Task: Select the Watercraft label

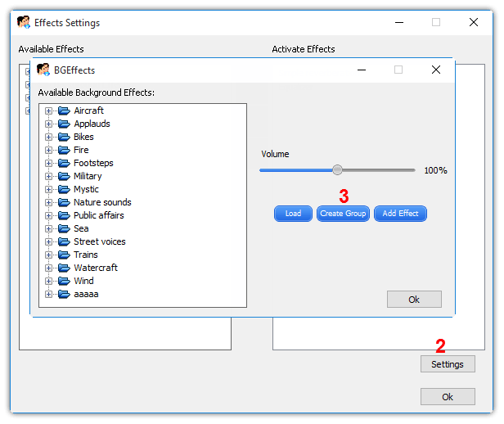Action: pyautogui.click(x=96, y=268)
